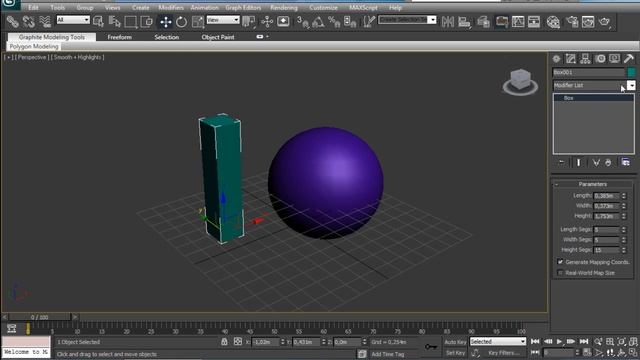Screen dimensions: 640x360
Task: Activate the Select and Rotate tool
Action: tap(182, 22)
